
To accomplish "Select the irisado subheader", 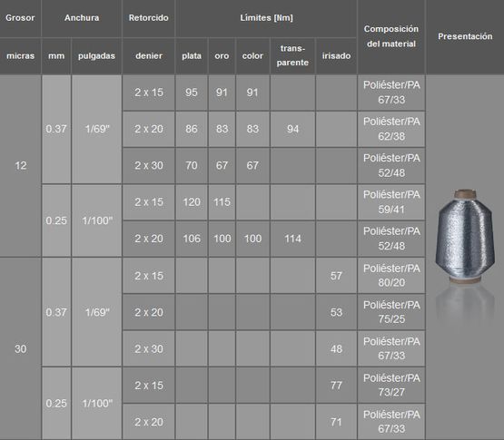I will point(336,56).
